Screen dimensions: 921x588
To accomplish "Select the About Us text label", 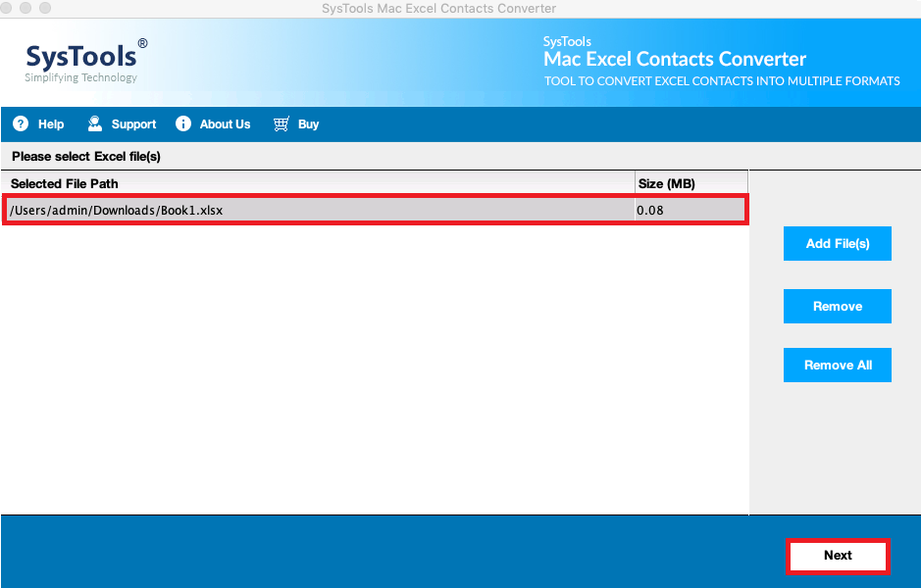I will (225, 124).
